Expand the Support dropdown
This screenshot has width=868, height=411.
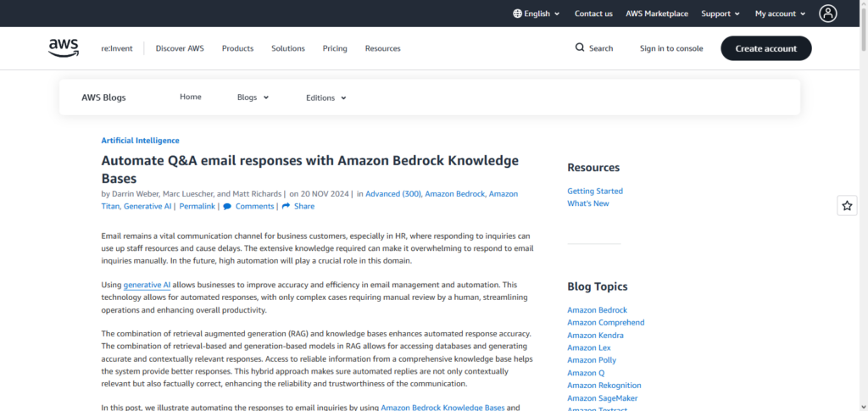point(721,14)
